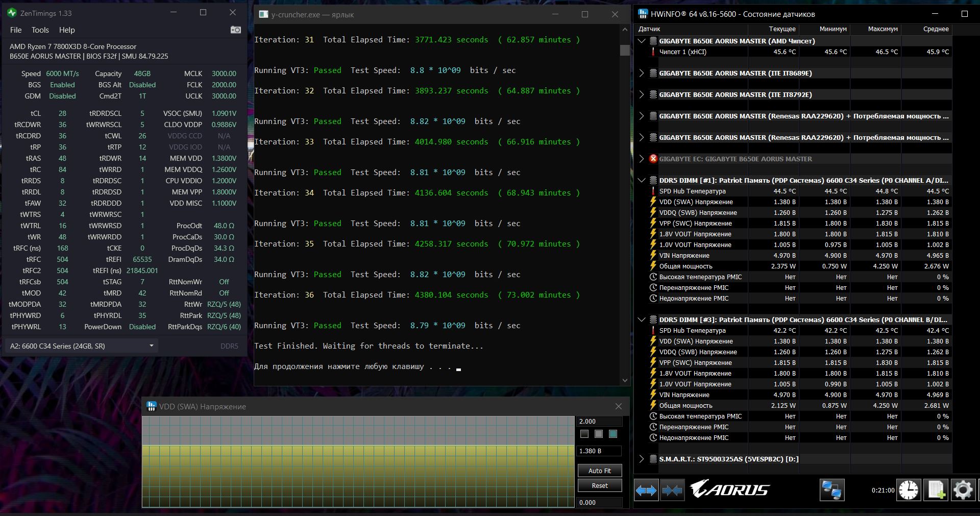Viewport: 980px width, 516px height.
Task: Start logging with the sheet-plus icon
Action: (936, 490)
